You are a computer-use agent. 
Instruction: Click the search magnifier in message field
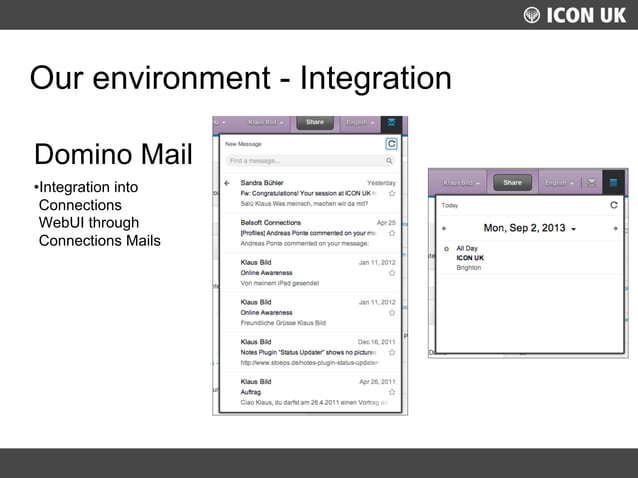[x=389, y=161]
